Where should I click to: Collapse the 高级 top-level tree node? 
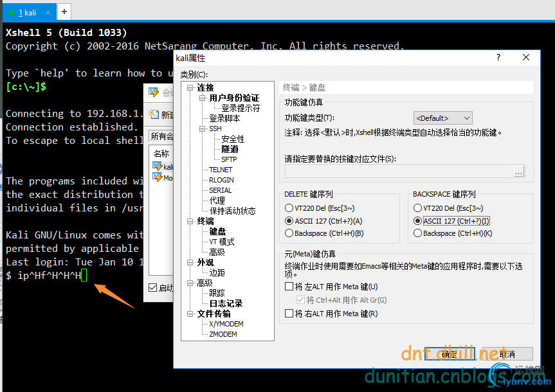point(190,283)
